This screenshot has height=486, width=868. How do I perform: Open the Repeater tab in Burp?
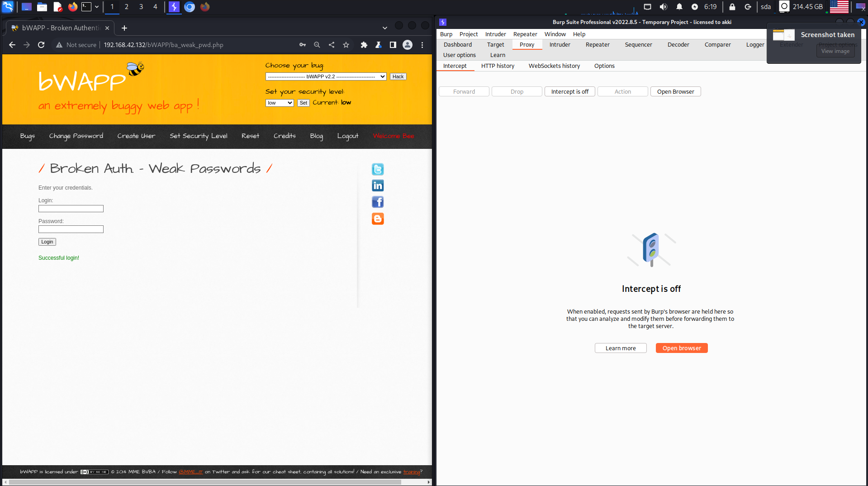(597, 44)
